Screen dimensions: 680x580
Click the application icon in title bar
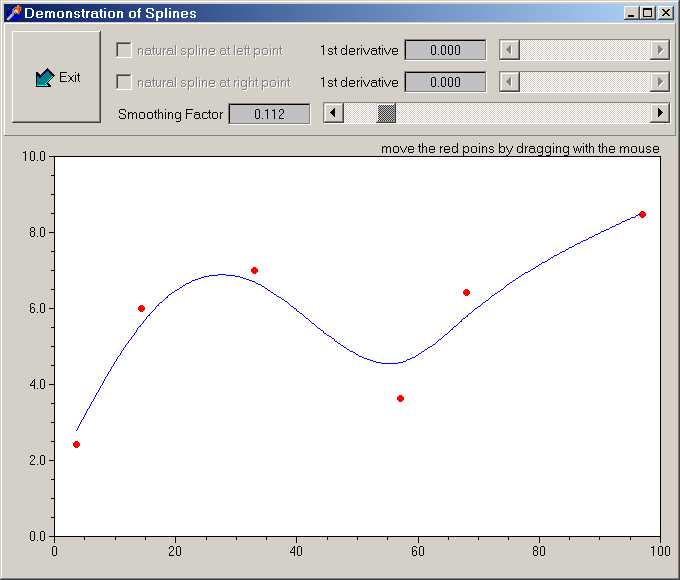[13, 13]
